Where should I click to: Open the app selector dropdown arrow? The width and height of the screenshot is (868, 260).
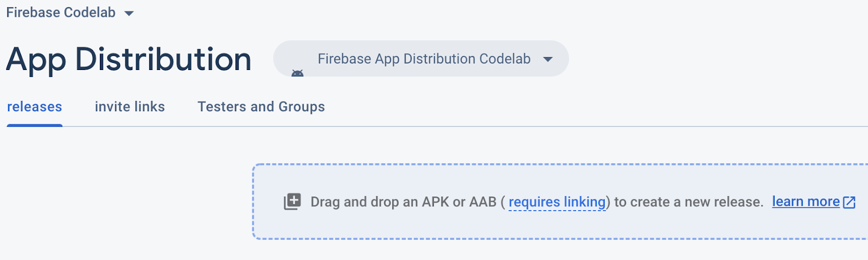click(548, 59)
